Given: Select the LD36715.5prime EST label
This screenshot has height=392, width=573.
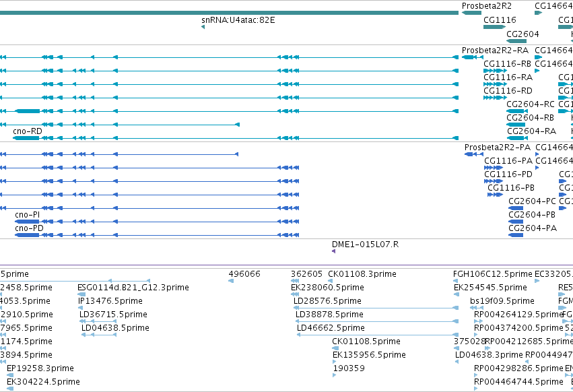Looking at the screenshot, I should click(113, 315).
